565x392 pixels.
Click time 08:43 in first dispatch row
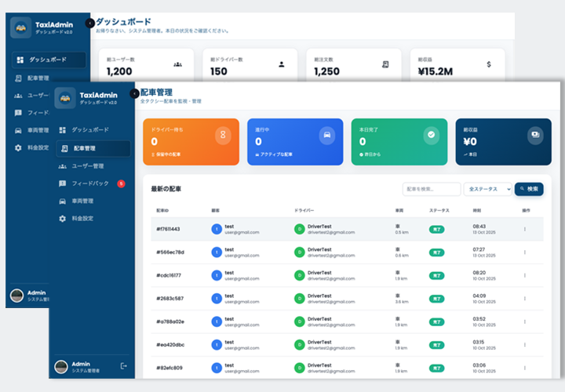click(479, 227)
